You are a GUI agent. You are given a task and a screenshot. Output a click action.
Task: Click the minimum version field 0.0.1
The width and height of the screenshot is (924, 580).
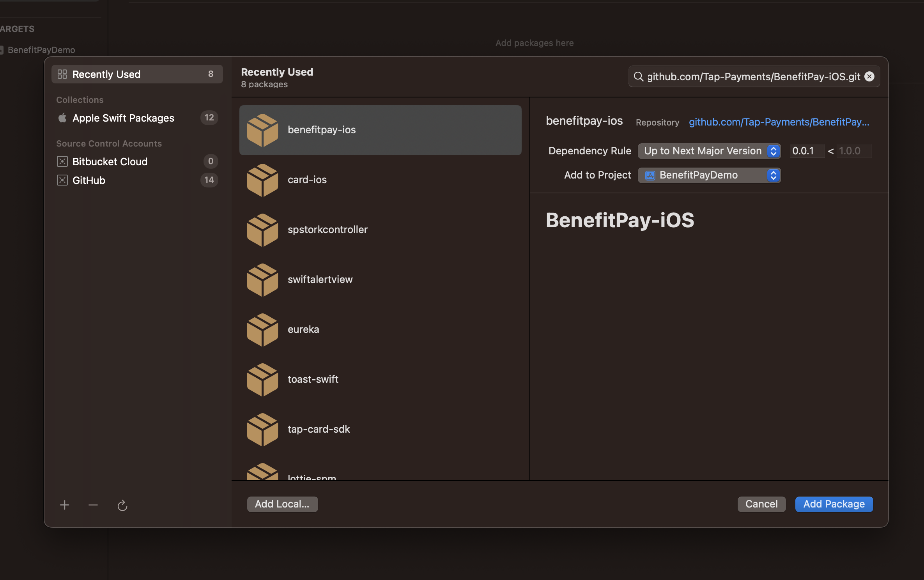[807, 151]
